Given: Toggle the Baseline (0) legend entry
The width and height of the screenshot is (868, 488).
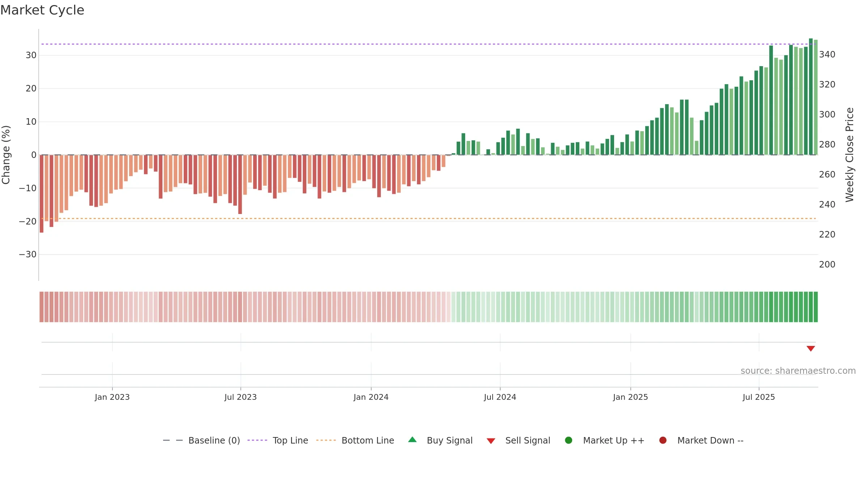Looking at the screenshot, I should click(201, 440).
